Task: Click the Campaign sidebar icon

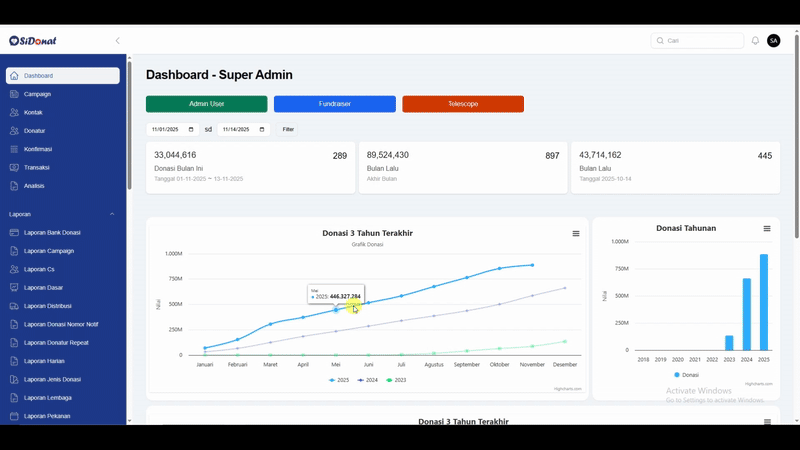Action: (14, 94)
